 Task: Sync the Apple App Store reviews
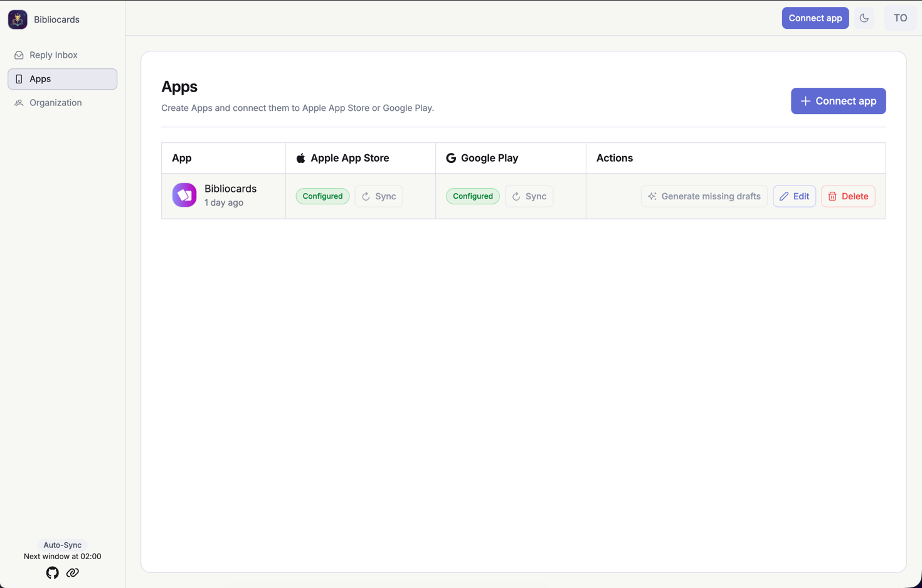click(x=379, y=196)
